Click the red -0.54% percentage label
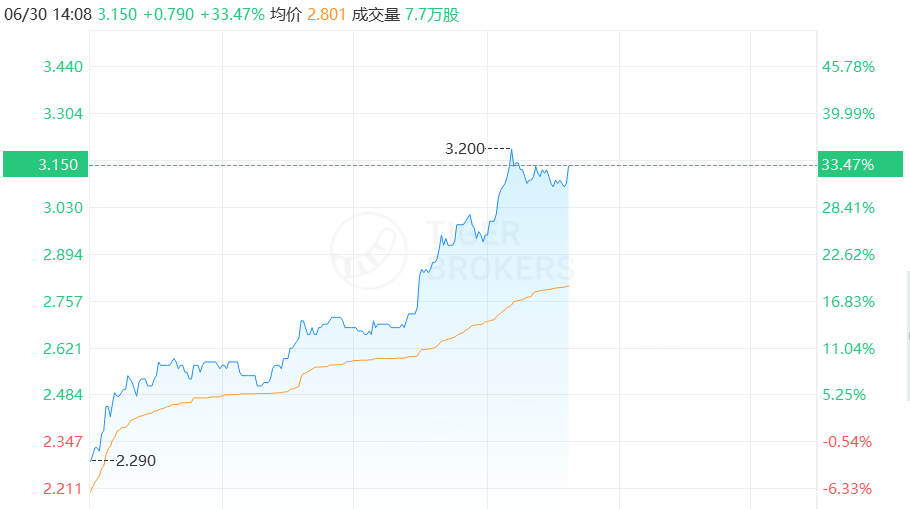 point(847,442)
